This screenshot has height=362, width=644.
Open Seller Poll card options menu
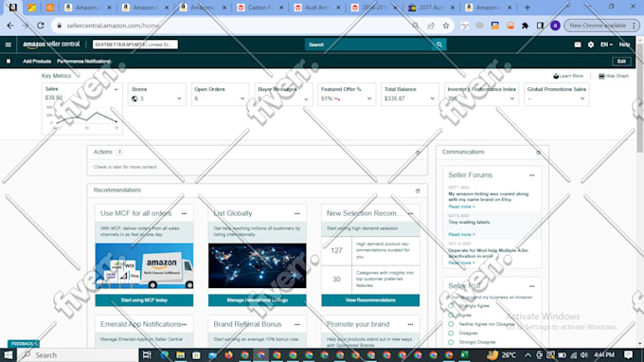tap(532, 286)
